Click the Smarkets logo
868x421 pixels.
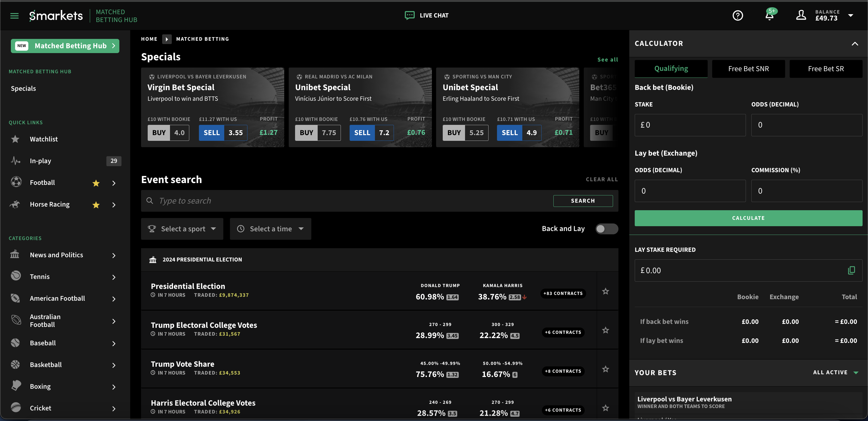[x=56, y=15]
